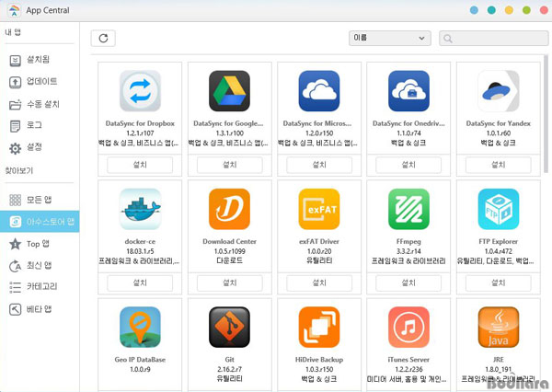The height and width of the screenshot is (392, 552).
Task: Click the FTP Explorer icon
Action: (x=498, y=209)
